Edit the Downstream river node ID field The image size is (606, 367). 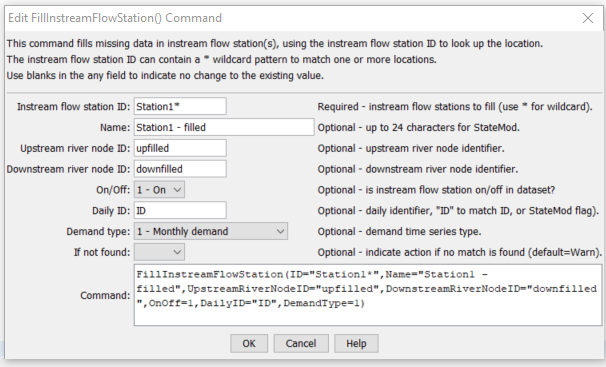click(x=180, y=169)
